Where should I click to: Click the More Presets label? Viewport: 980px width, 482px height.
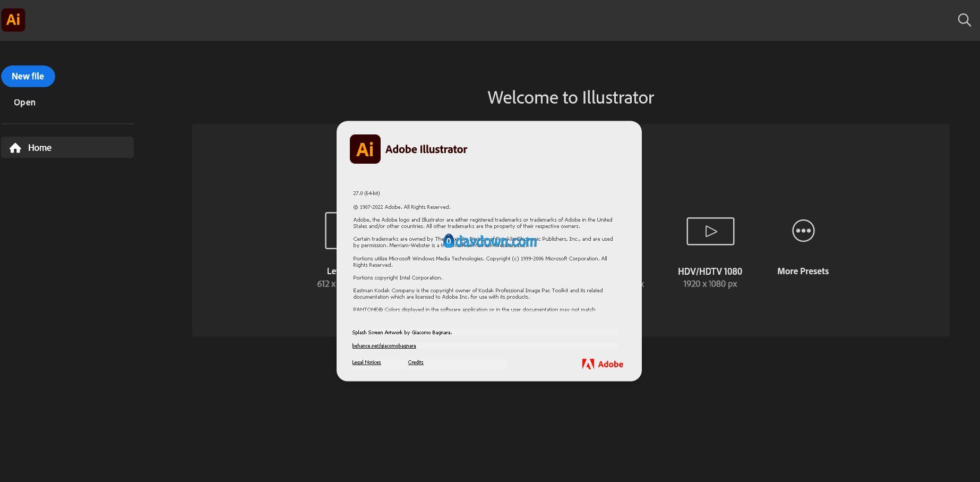click(x=803, y=271)
